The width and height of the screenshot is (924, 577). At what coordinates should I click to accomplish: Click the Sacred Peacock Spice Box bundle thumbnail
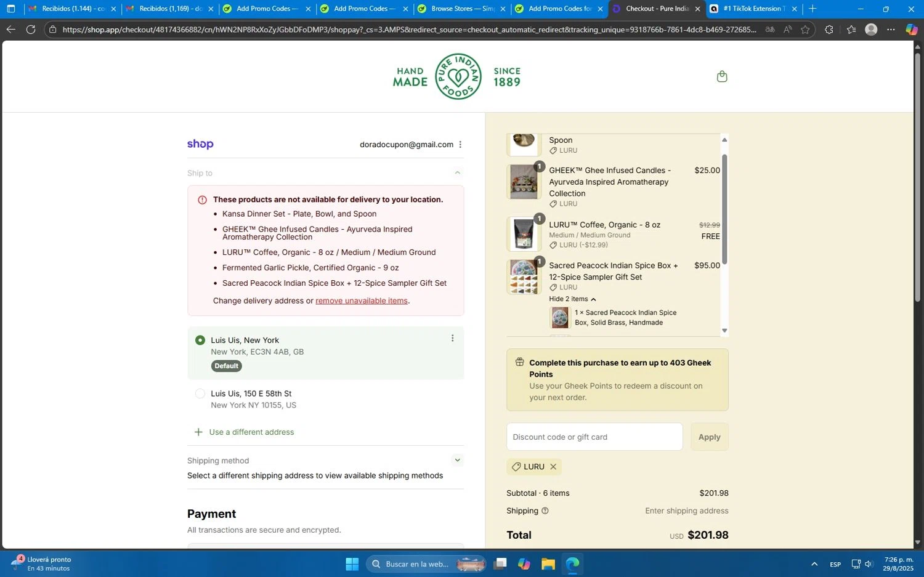[x=524, y=277]
